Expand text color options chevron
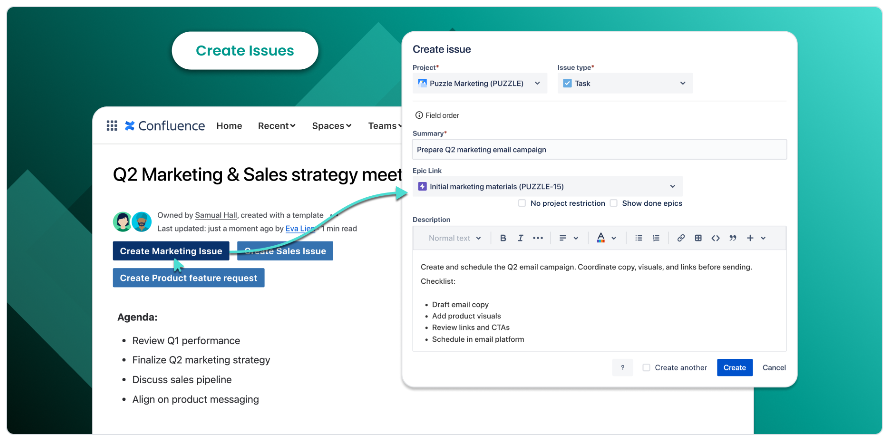889x441 pixels. [x=613, y=238]
